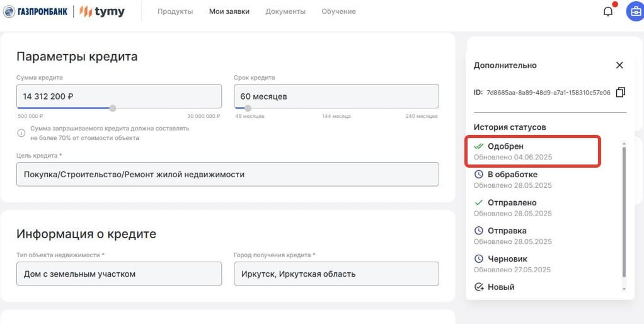Click the Срок кредита input field
644x324 pixels.
[336, 96]
